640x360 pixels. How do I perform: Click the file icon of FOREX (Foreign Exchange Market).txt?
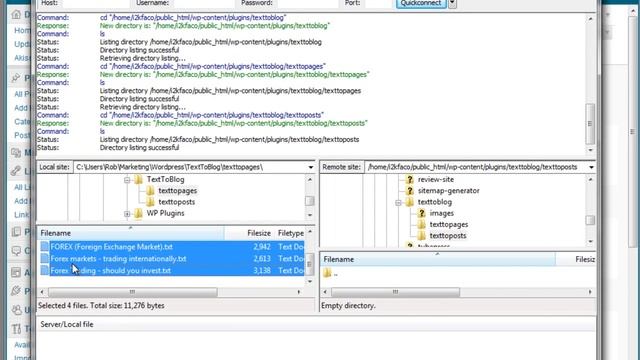[44, 247]
